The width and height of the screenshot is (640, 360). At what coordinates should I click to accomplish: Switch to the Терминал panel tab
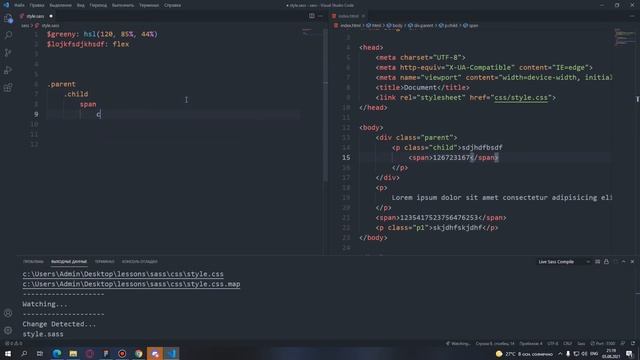(104, 262)
